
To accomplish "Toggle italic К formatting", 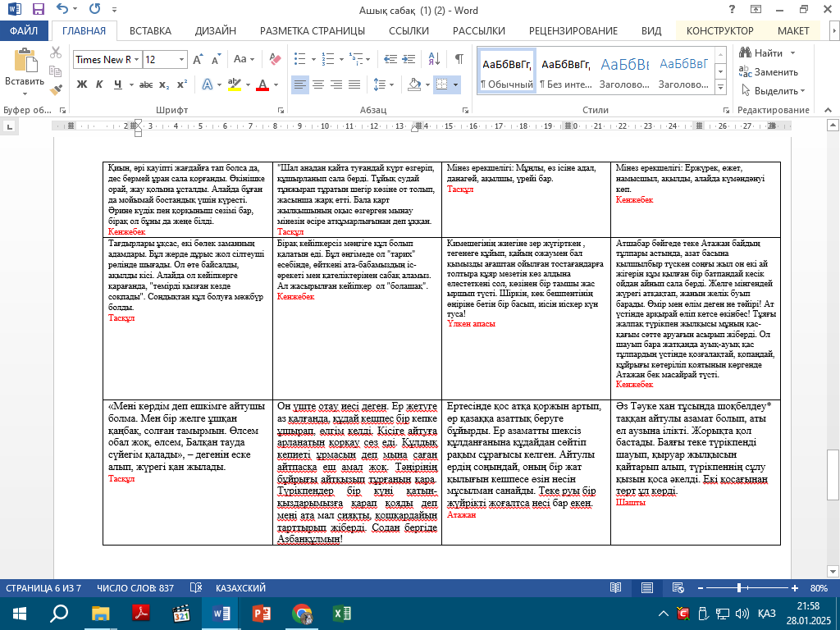I will coord(99,84).
